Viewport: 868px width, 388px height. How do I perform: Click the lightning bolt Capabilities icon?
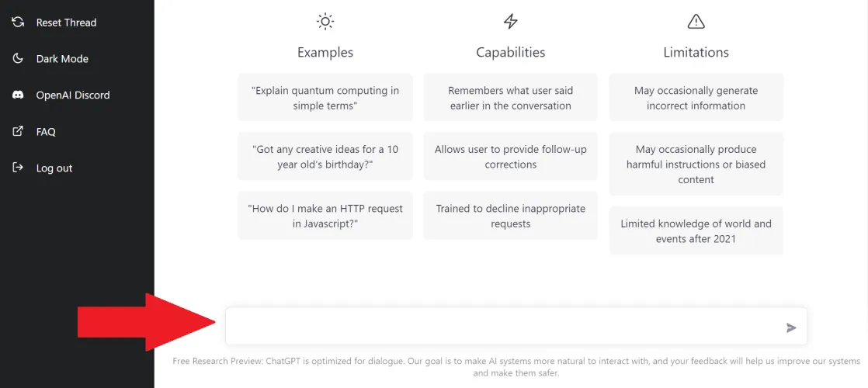click(510, 22)
